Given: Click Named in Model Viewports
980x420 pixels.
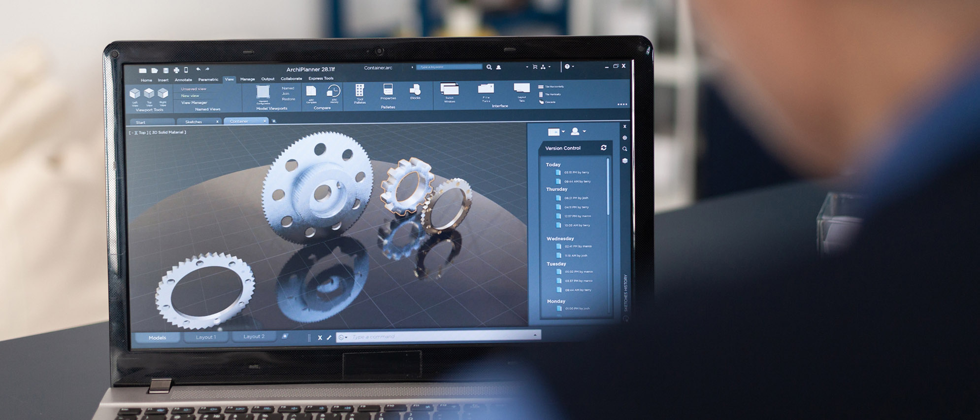Looking at the screenshot, I should [x=288, y=88].
